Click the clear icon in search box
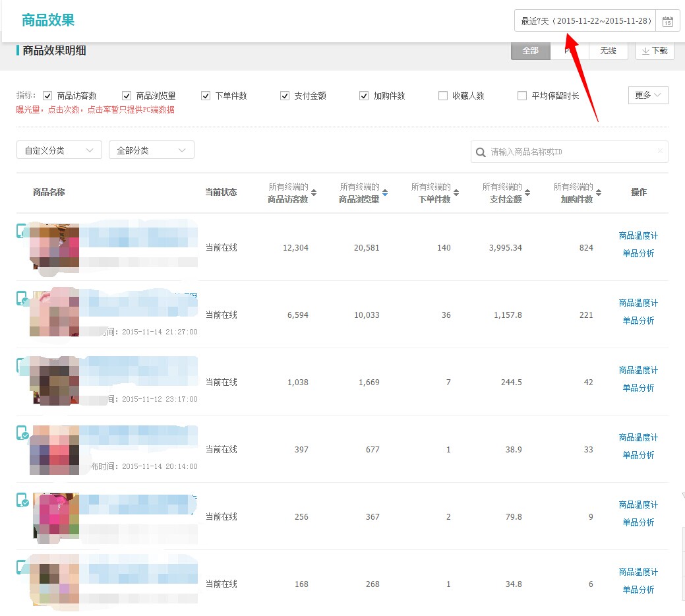Screen dimensions: 685x616 pyautogui.click(x=660, y=151)
